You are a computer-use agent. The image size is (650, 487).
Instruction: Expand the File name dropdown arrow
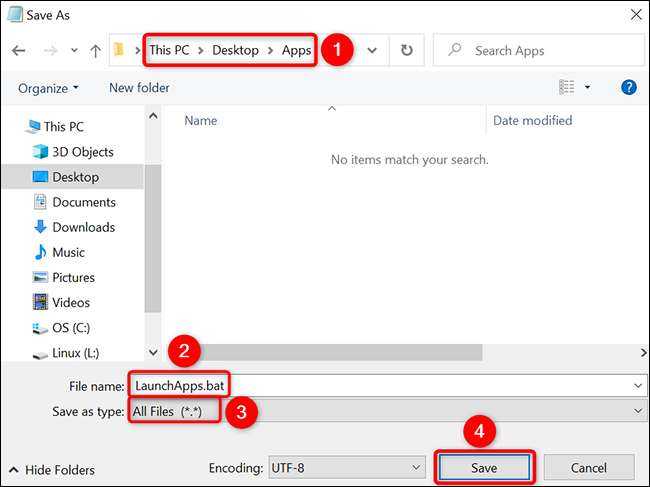point(638,386)
